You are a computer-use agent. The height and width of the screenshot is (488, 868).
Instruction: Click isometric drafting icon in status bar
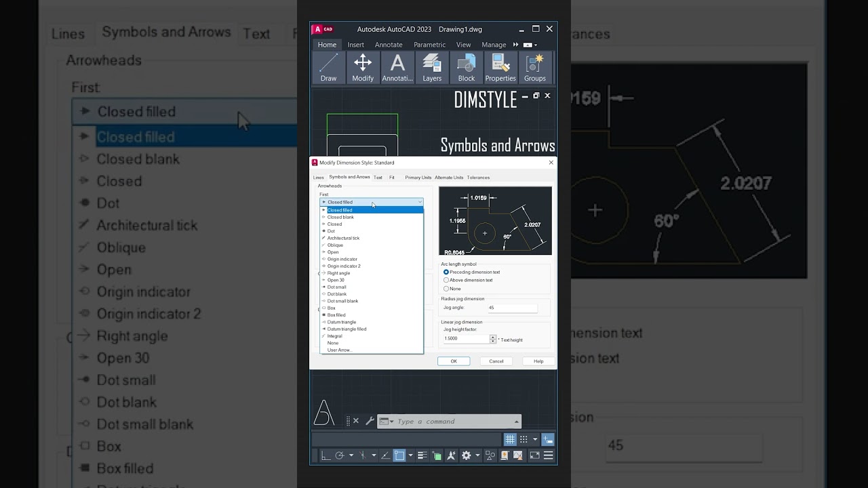362,455
